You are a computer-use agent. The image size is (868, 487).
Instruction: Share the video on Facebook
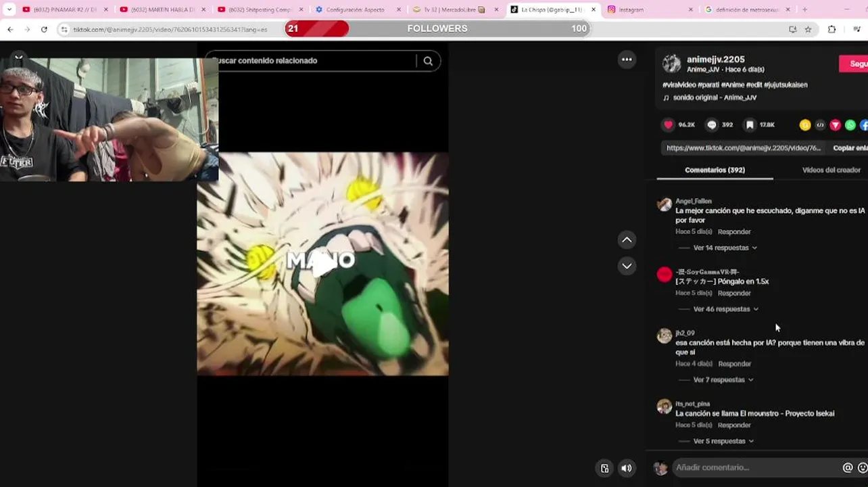click(x=864, y=125)
